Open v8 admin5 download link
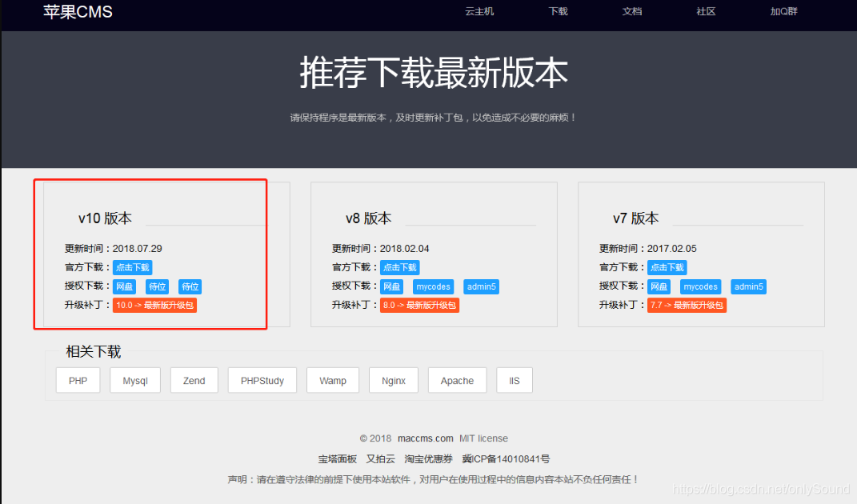The width and height of the screenshot is (857, 504). (x=481, y=286)
